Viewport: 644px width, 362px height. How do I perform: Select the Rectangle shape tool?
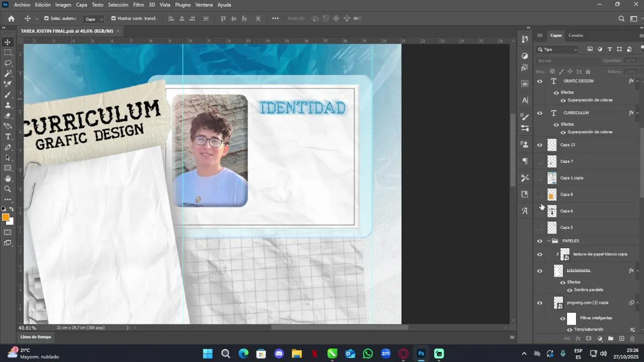(x=8, y=168)
